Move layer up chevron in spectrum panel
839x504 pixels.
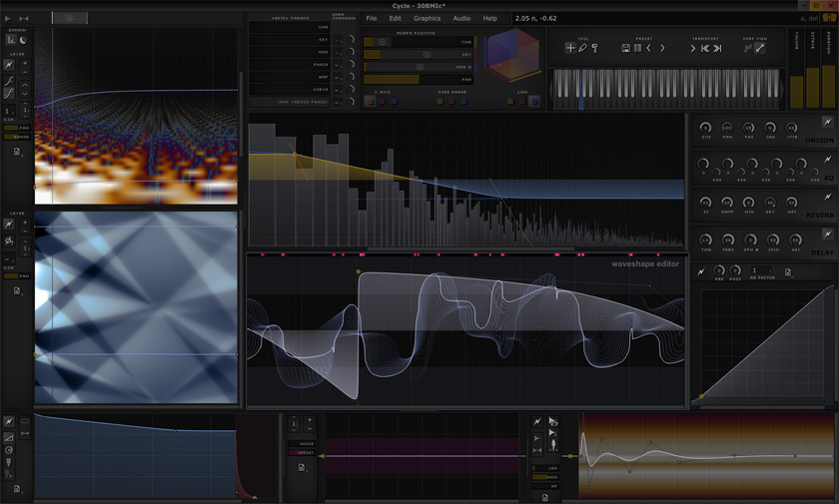click(x=25, y=85)
